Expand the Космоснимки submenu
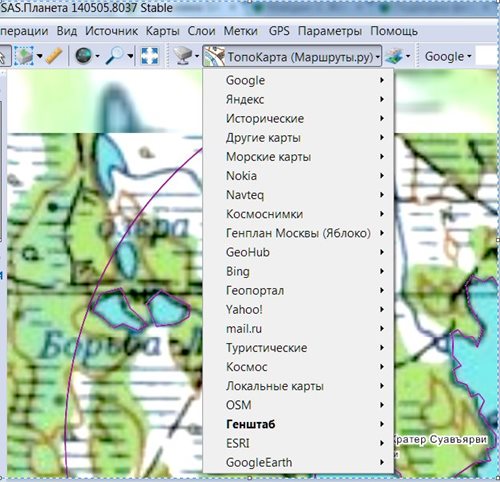Viewport: 500px width, 482px height. pos(298,214)
